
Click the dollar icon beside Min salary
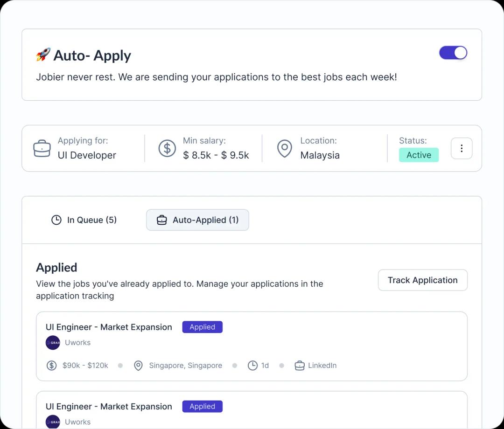coord(167,148)
